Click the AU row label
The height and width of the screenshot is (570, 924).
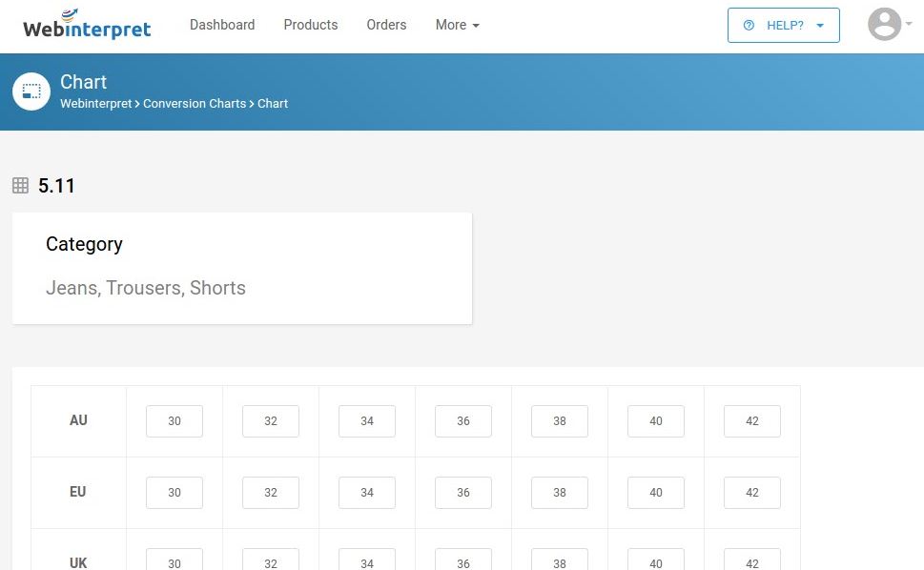point(78,420)
